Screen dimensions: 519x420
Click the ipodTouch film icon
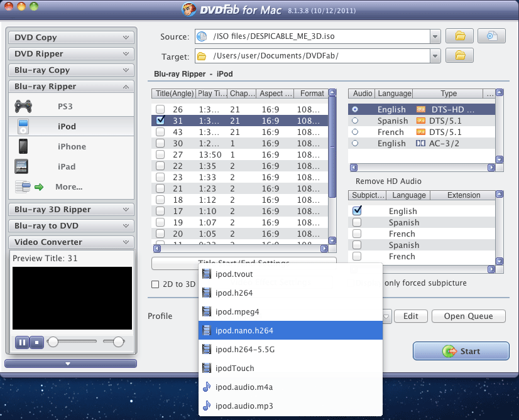pyautogui.click(x=207, y=368)
